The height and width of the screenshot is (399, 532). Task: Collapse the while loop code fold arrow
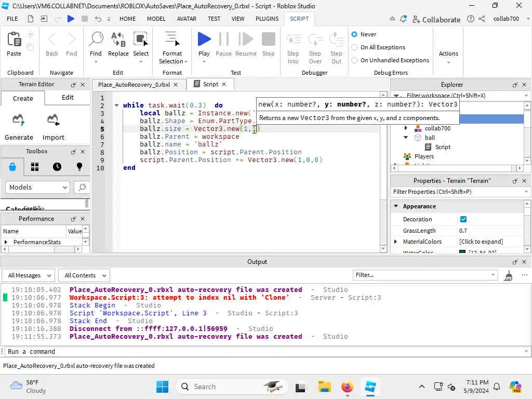click(x=116, y=105)
